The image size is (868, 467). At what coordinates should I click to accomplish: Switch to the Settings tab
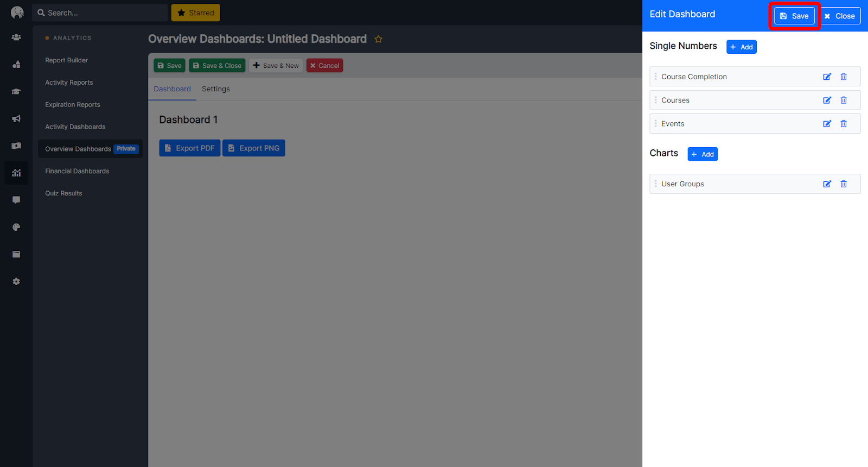click(216, 89)
